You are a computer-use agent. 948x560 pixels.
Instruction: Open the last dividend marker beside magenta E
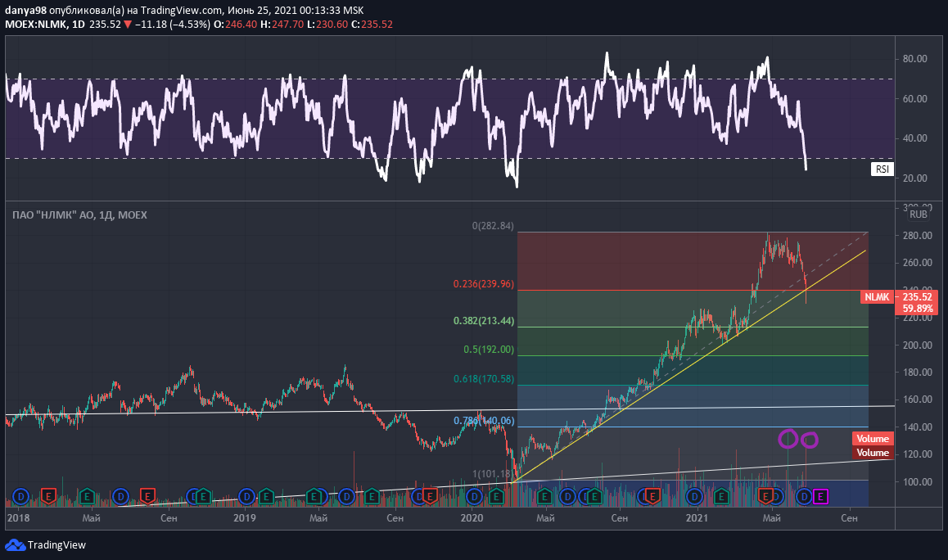[804, 496]
